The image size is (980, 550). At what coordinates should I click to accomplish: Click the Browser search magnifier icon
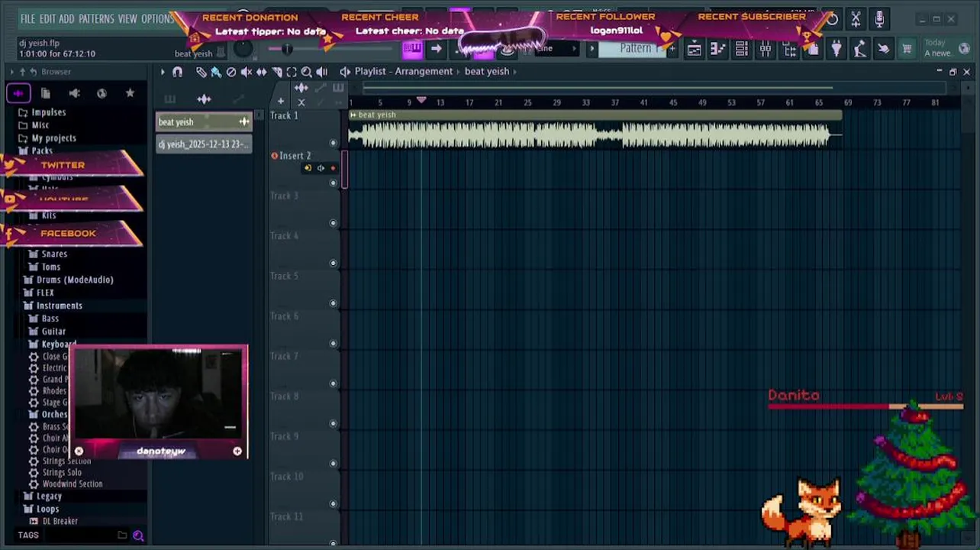(x=138, y=535)
